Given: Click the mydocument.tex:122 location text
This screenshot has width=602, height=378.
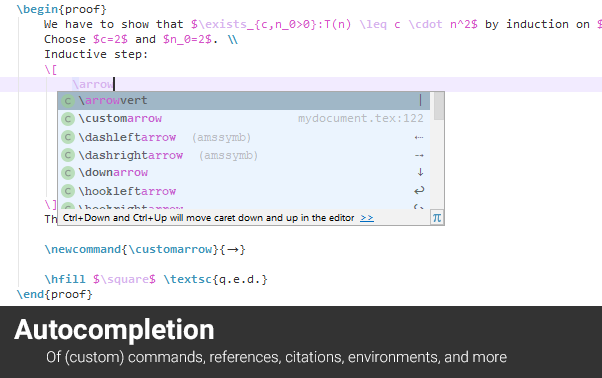Looking at the screenshot, I should click(x=361, y=119).
